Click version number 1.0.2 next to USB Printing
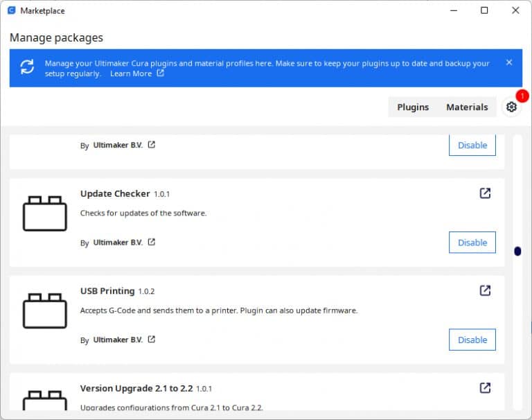 (x=146, y=291)
